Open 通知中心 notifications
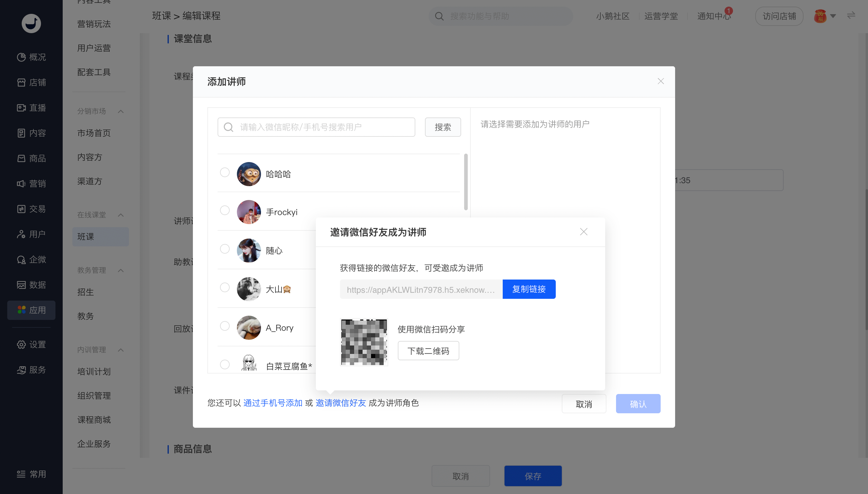This screenshot has height=494, width=868. point(714,16)
